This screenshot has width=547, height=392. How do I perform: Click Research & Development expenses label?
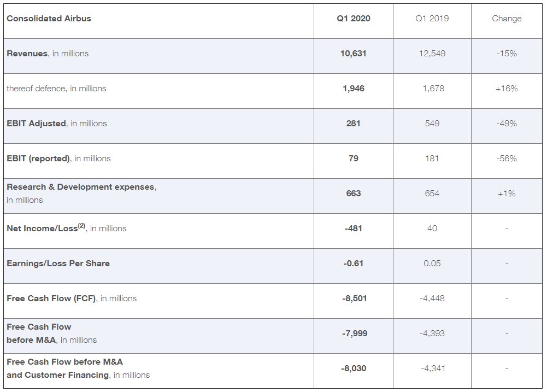pyautogui.click(x=81, y=194)
